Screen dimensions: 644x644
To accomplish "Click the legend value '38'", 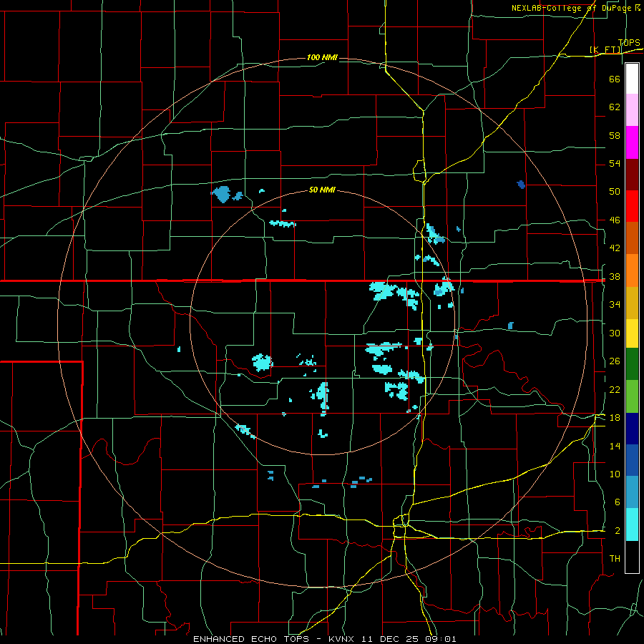I will coord(615,277).
